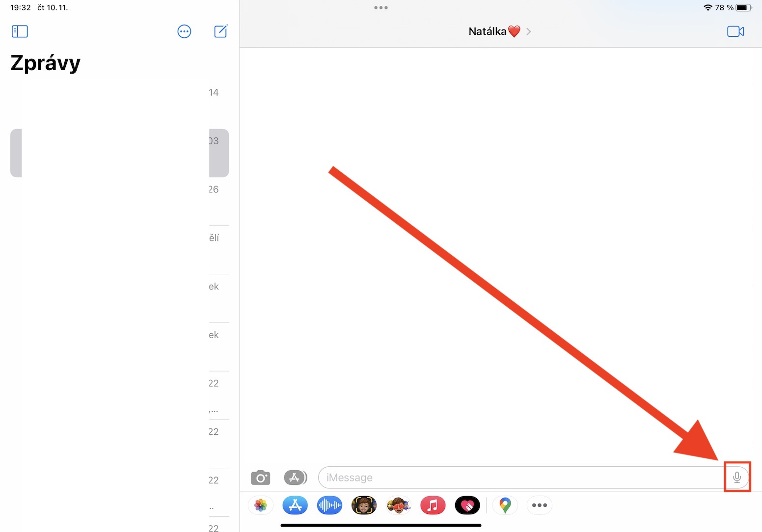Screen dimensions: 762x532
Task: Open the conversation dated 26
Action: pos(120,201)
